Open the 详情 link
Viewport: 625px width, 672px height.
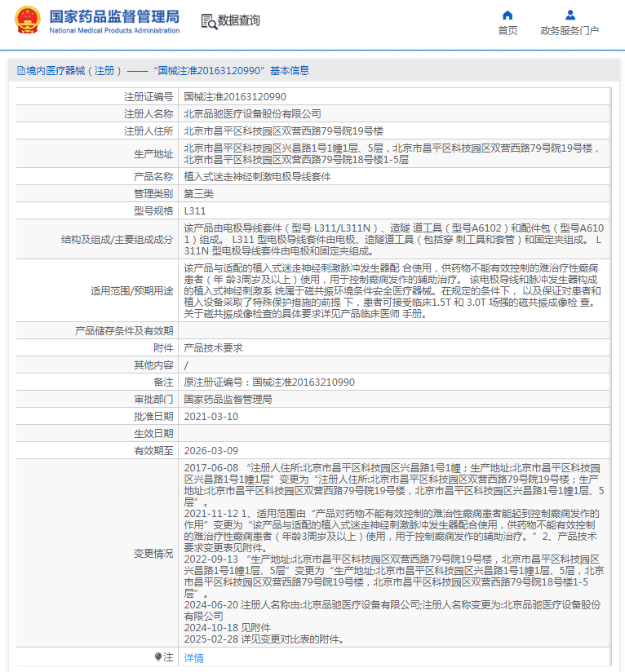tap(193, 658)
